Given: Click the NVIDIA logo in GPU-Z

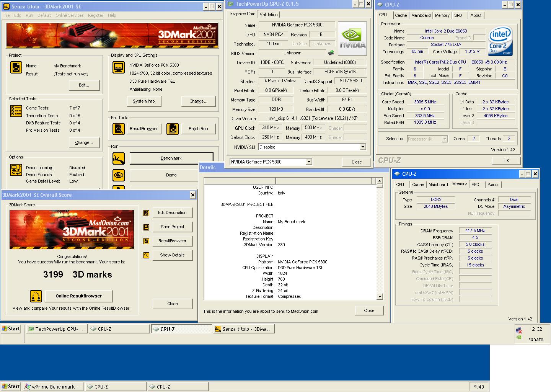Looking at the screenshot, I should [352, 38].
